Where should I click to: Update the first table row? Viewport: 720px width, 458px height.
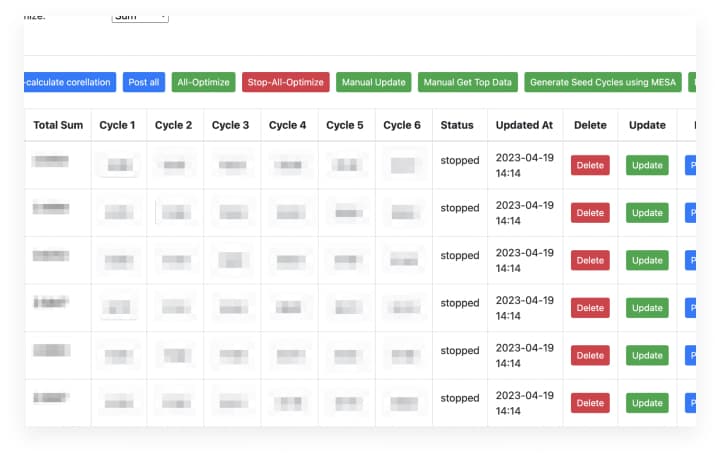click(647, 165)
